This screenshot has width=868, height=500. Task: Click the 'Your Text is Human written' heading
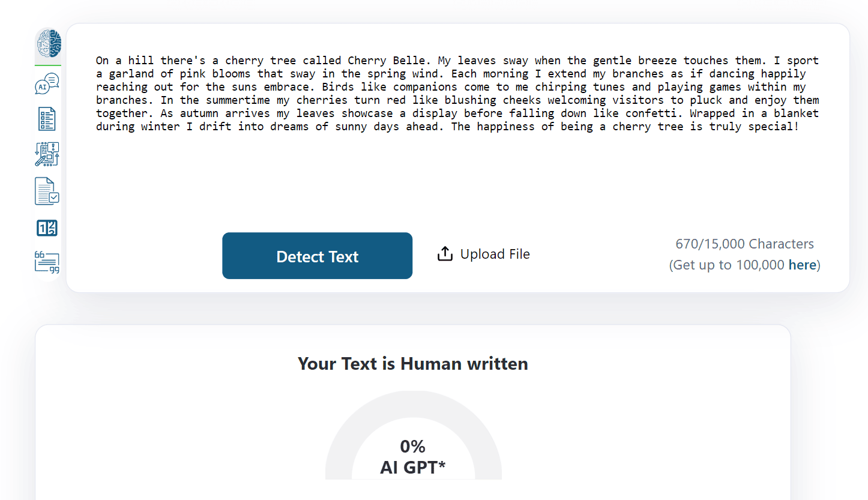413,364
